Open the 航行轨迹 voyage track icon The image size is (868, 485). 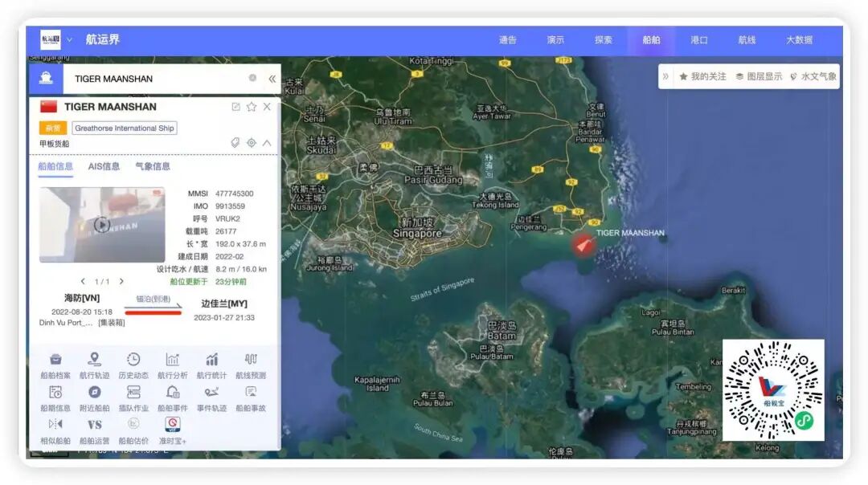95,360
